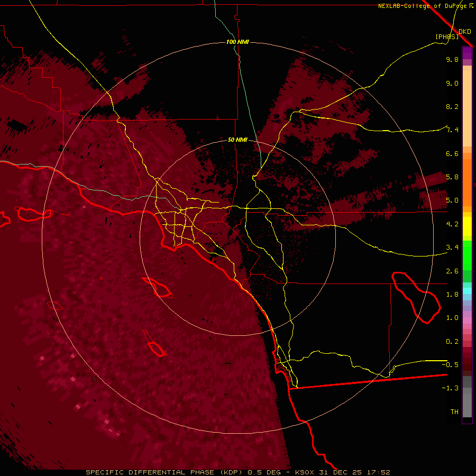Viewport: 476px width, 476px height.
Task: Click the 5.0 legend value
Action: click(x=452, y=200)
